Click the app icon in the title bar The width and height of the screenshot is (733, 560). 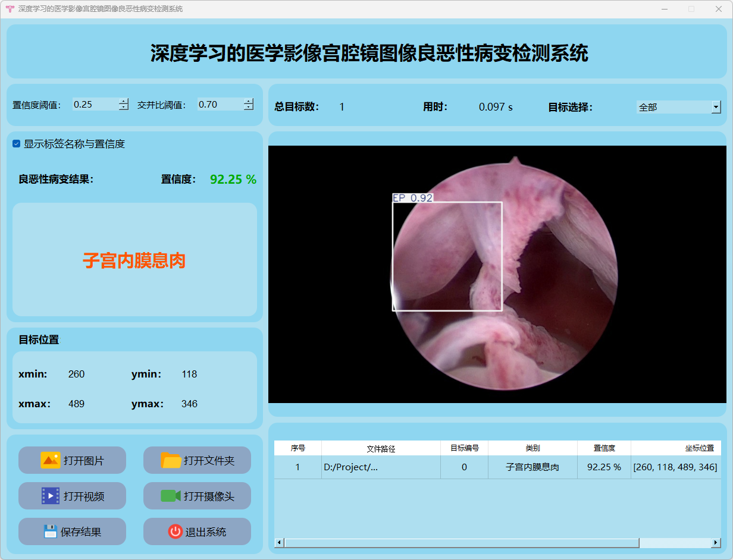tap(10, 9)
